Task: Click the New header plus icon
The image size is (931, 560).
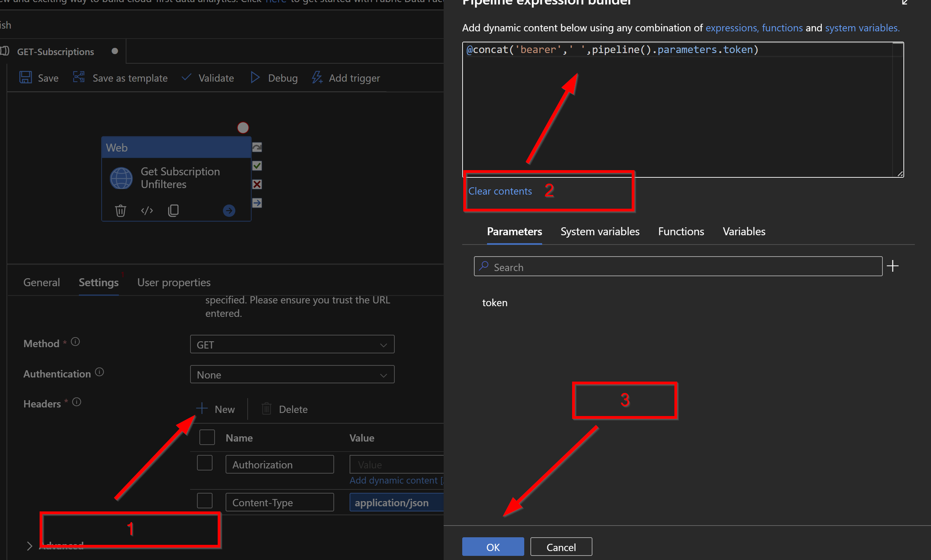Action: tap(202, 408)
